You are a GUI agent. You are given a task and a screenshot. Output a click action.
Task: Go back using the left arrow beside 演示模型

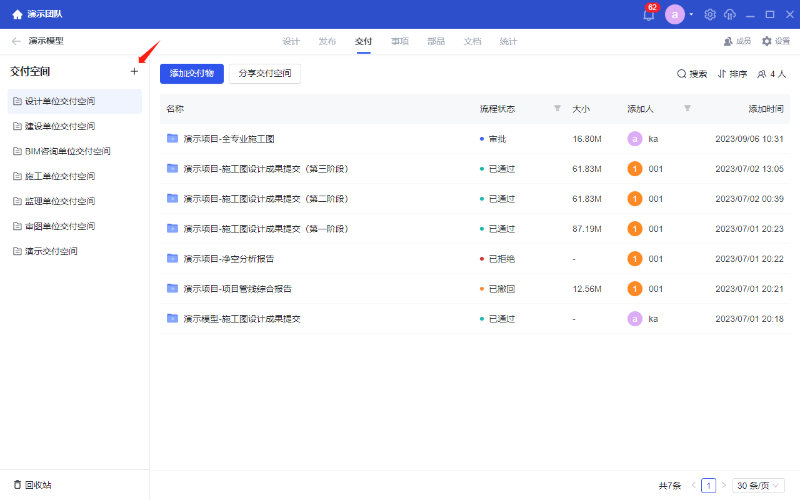16,41
